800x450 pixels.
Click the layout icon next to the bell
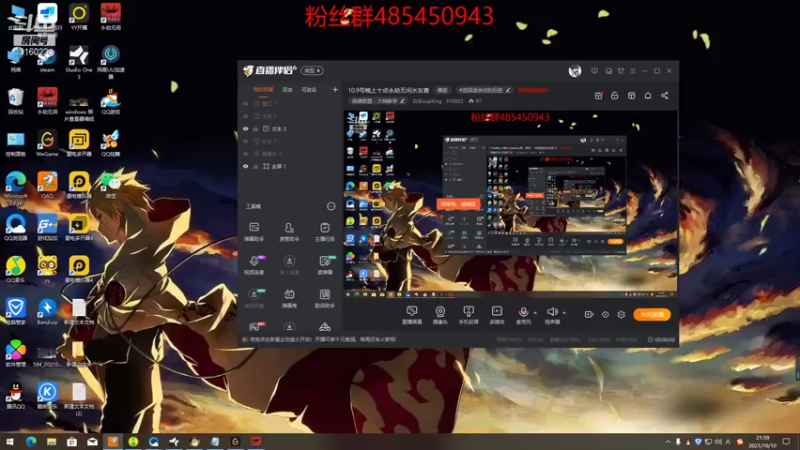click(x=631, y=95)
